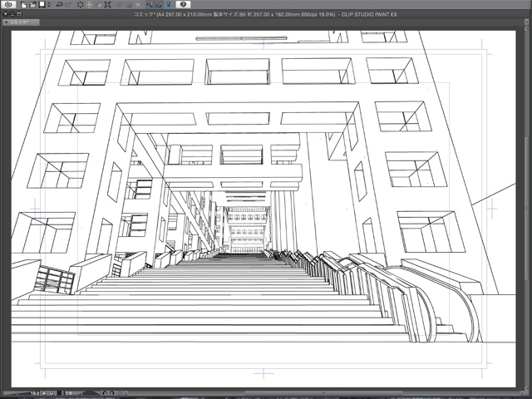Viewport: 532px width, 399px height.
Task: Click the clear/delete dotted-circle icon
Action: (81, 5)
